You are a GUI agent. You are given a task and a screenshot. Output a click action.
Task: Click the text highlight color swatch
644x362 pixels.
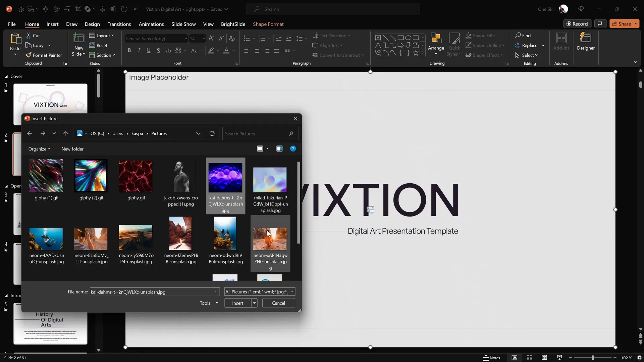point(211,51)
